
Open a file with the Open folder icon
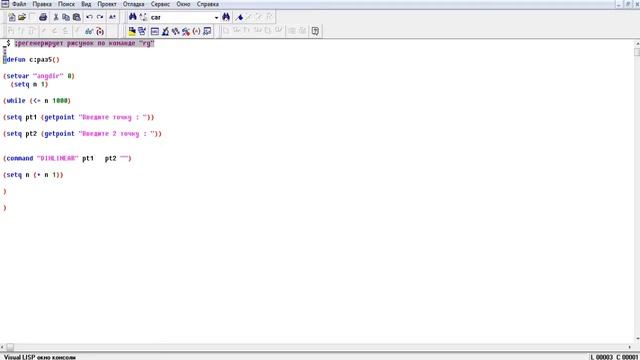[x=22, y=17]
